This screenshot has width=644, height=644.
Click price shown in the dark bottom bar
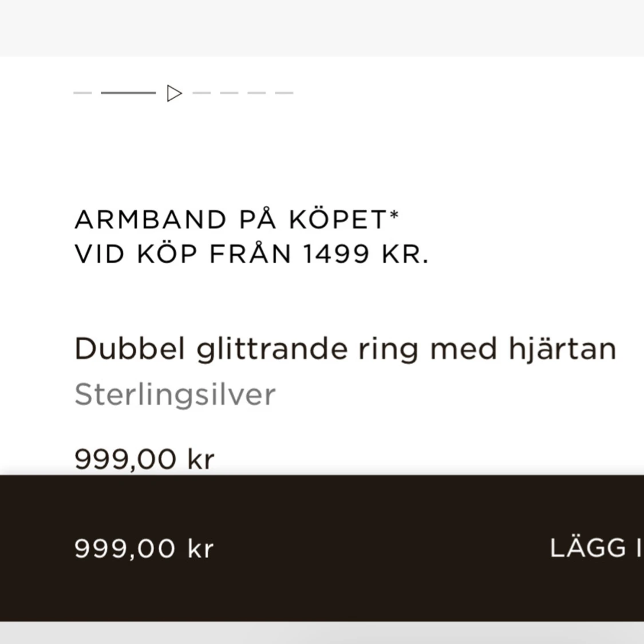pos(144,548)
